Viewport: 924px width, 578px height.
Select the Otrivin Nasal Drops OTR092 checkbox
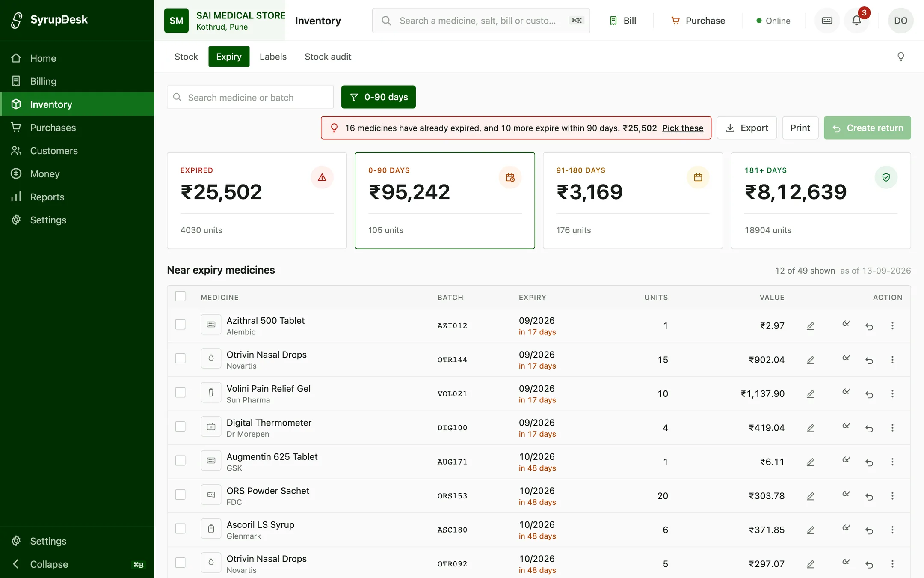click(180, 563)
